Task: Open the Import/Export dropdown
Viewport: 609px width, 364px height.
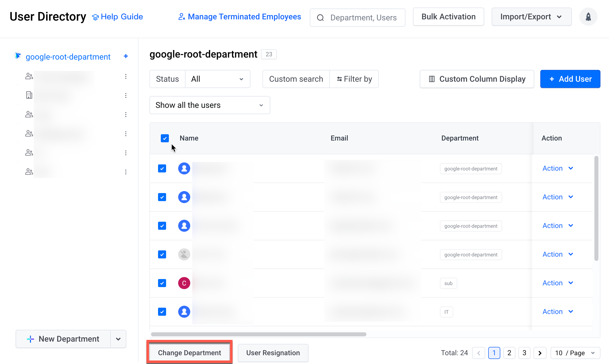Action: click(531, 17)
